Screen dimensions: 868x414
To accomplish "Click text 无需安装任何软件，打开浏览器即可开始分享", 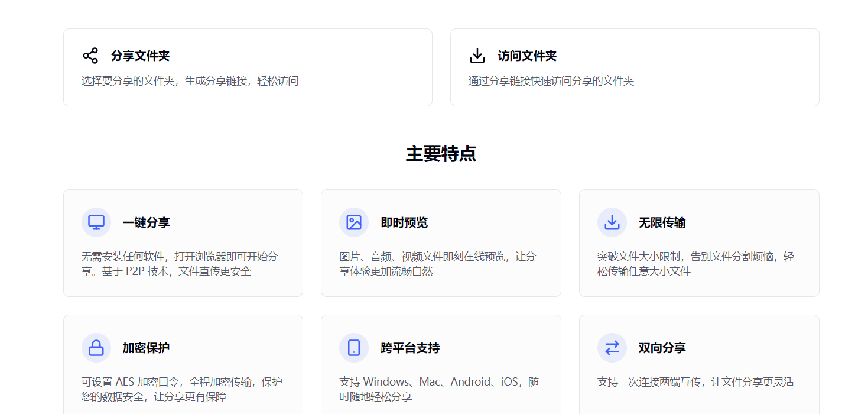I will click(180, 264).
